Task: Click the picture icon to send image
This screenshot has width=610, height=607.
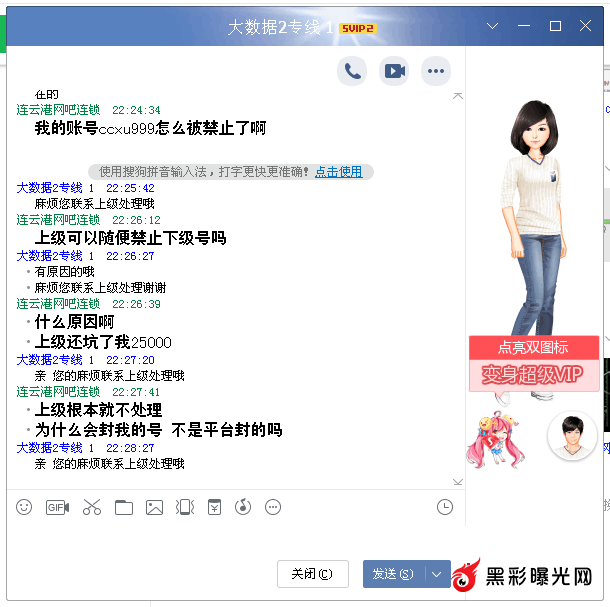Action: pyautogui.click(x=154, y=507)
